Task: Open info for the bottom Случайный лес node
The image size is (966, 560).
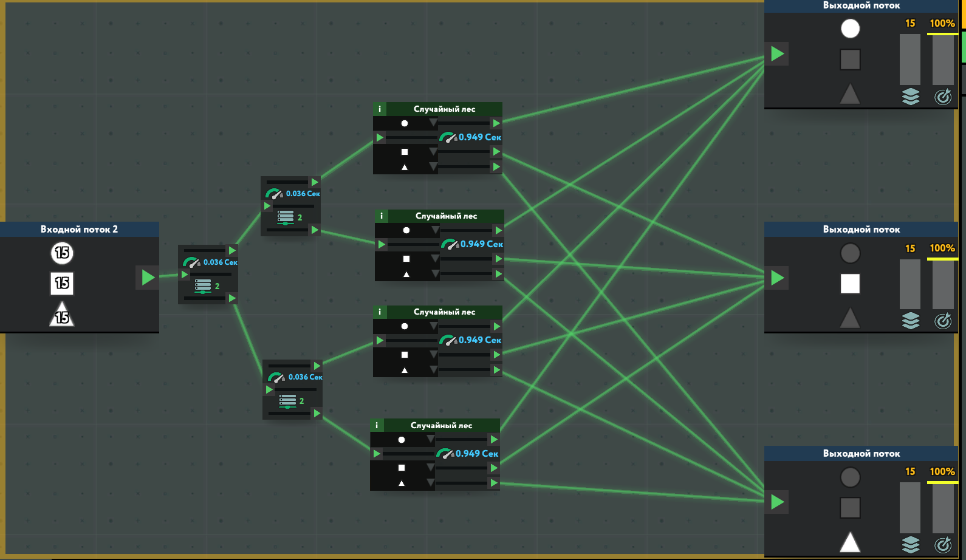Action: (377, 425)
